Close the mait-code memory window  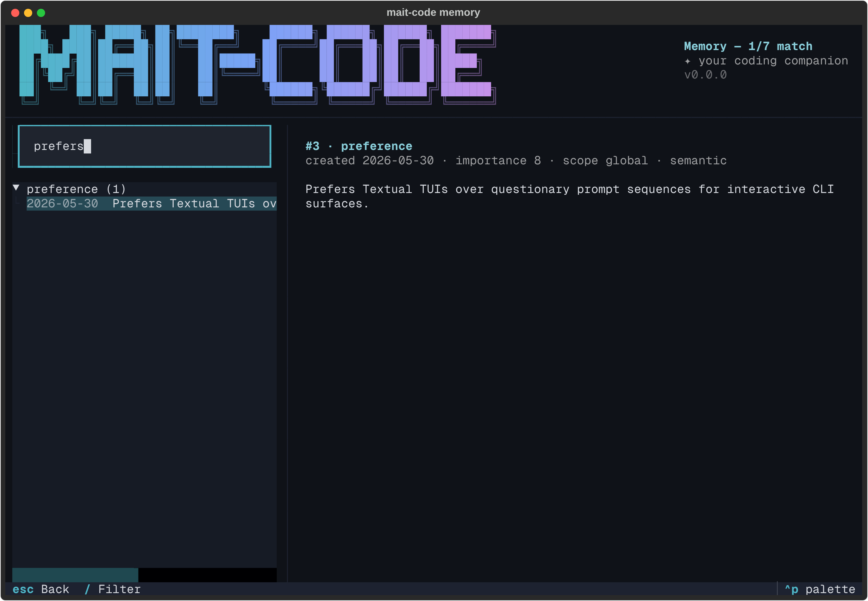click(16, 13)
